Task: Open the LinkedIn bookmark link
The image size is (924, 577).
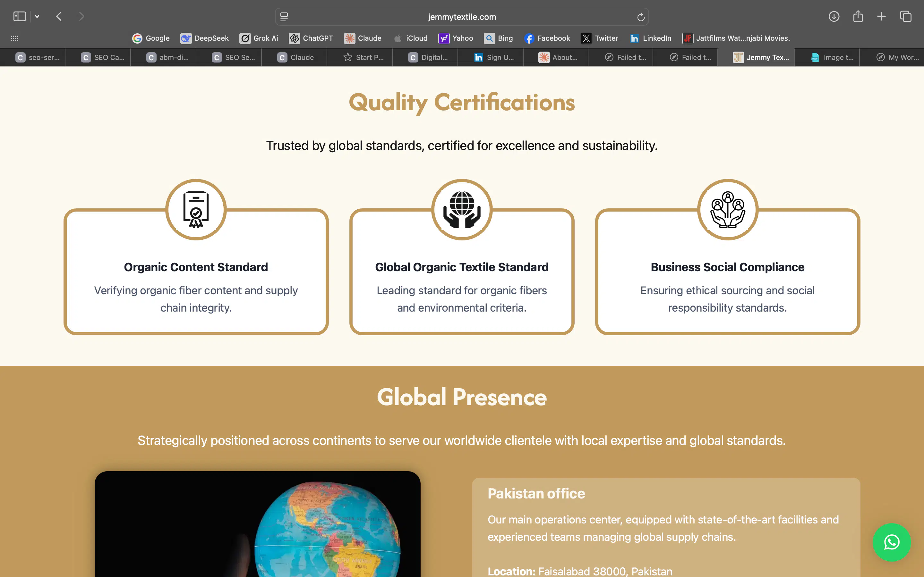Action: (x=651, y=38)
